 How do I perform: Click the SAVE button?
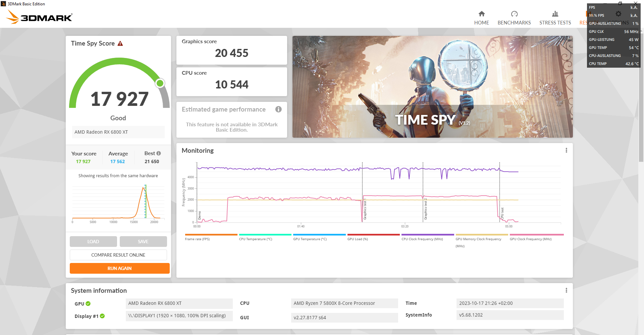point(143,242)
